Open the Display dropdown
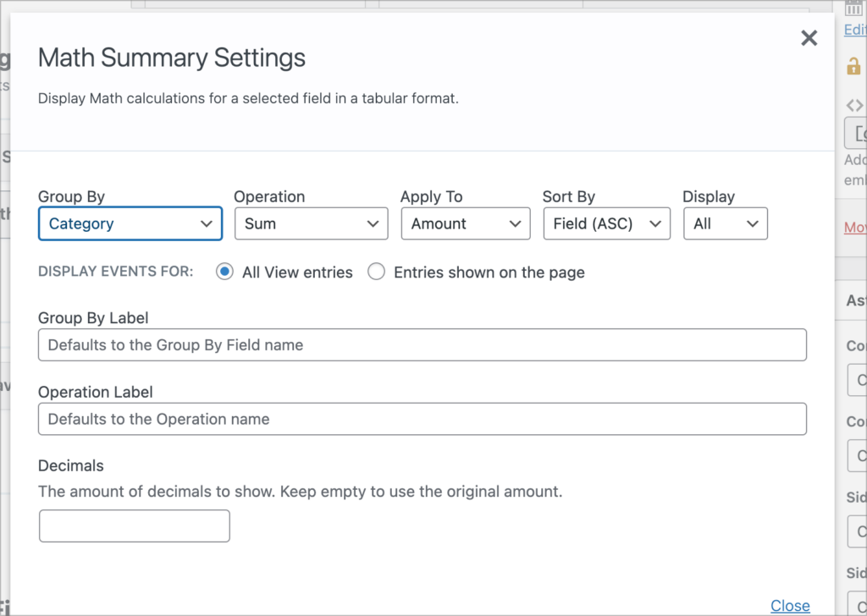867x616 pixels. [x=726, y=223]
